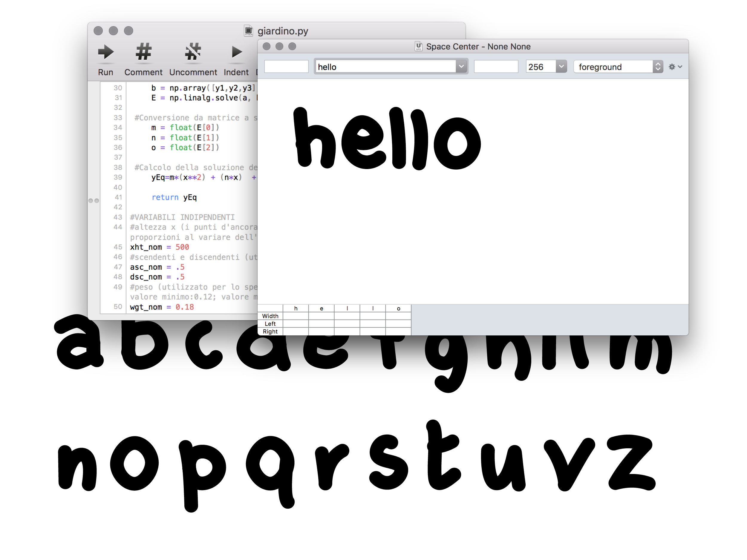Screen dimensions: 747x560
Task: Click the Right cell under o
Action: (399, 332)
